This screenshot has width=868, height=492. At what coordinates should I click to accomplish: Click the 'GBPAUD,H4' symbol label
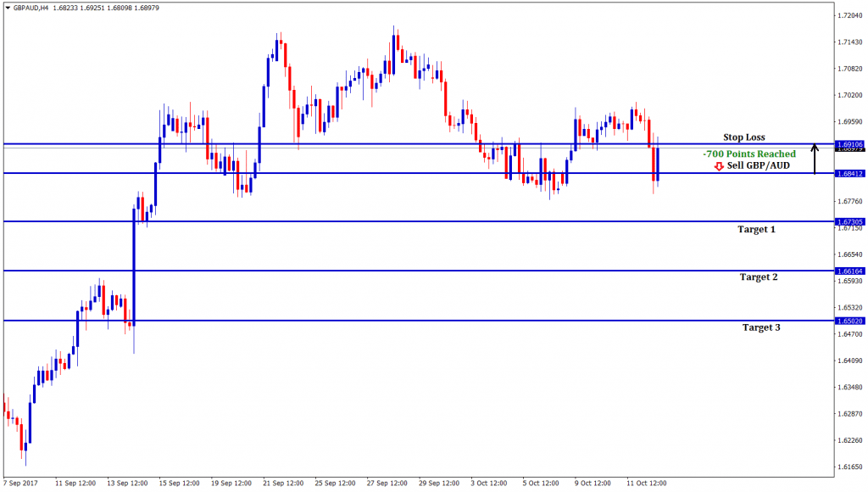(x=31, y=8)
